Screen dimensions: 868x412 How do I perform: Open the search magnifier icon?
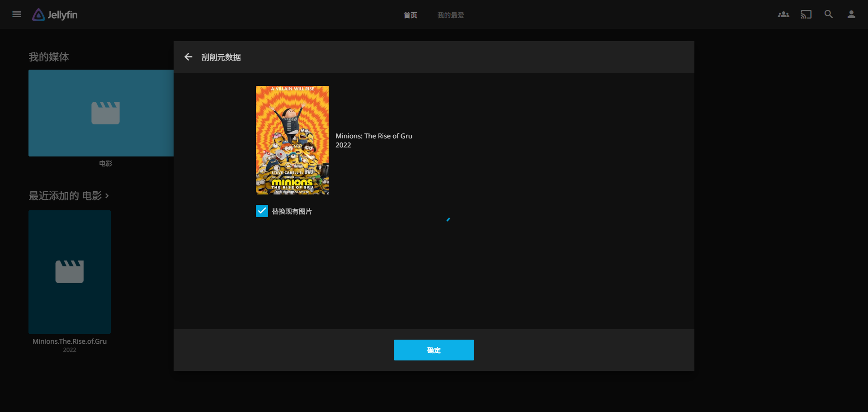pyautogui.click(x=828, y=14)
